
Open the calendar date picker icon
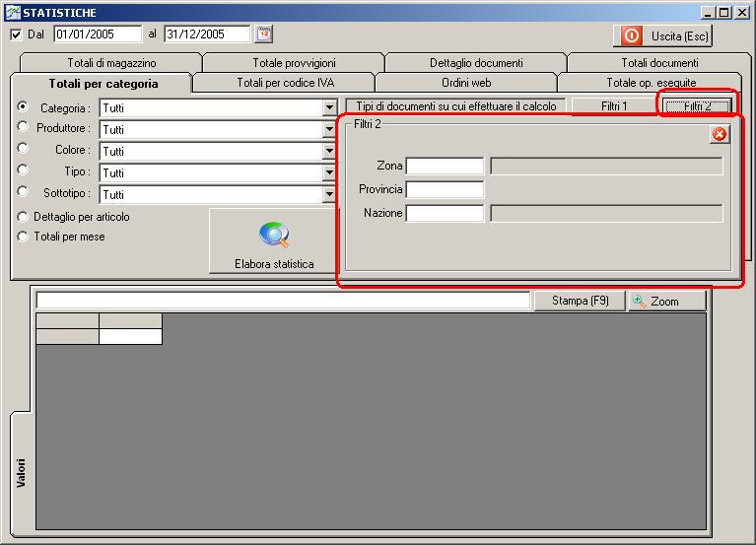264,34
